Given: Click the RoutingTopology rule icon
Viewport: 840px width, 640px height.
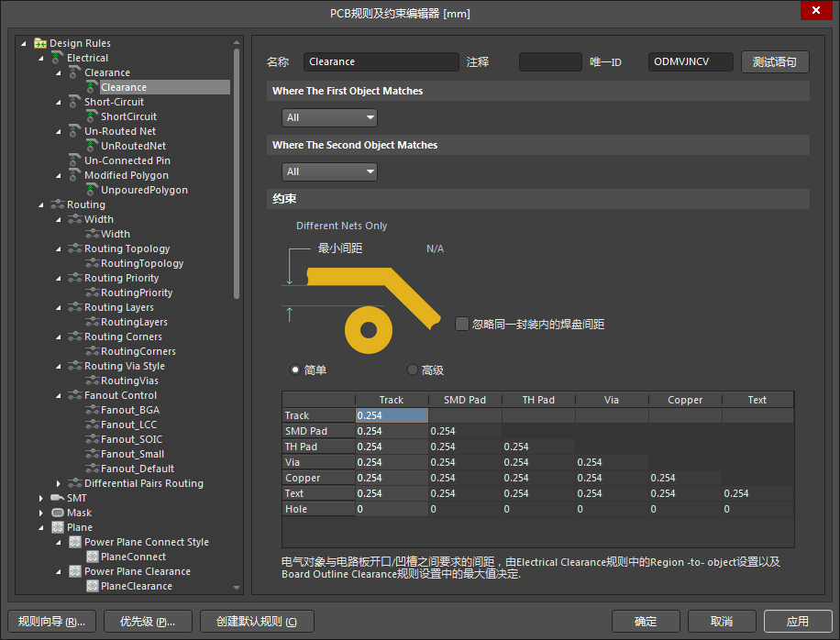Looking at the screenshot, I should pos(92,263).
